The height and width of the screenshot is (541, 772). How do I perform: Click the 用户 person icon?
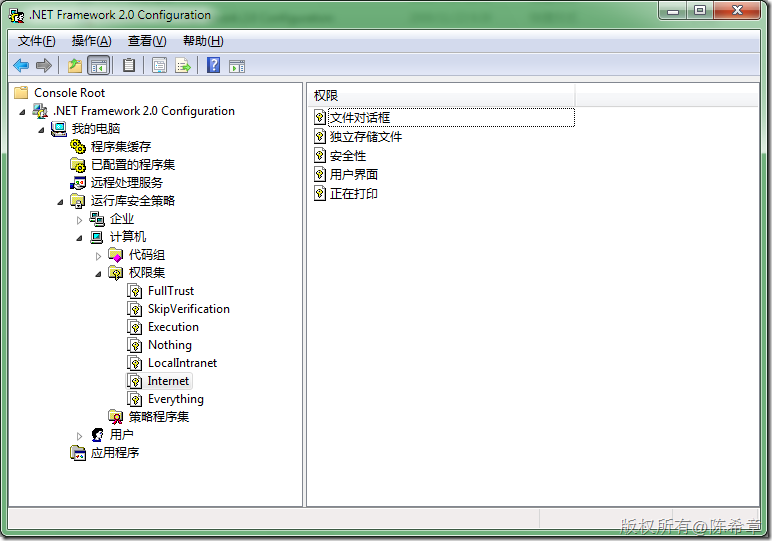pyautogui.click(x=97, y=435)
